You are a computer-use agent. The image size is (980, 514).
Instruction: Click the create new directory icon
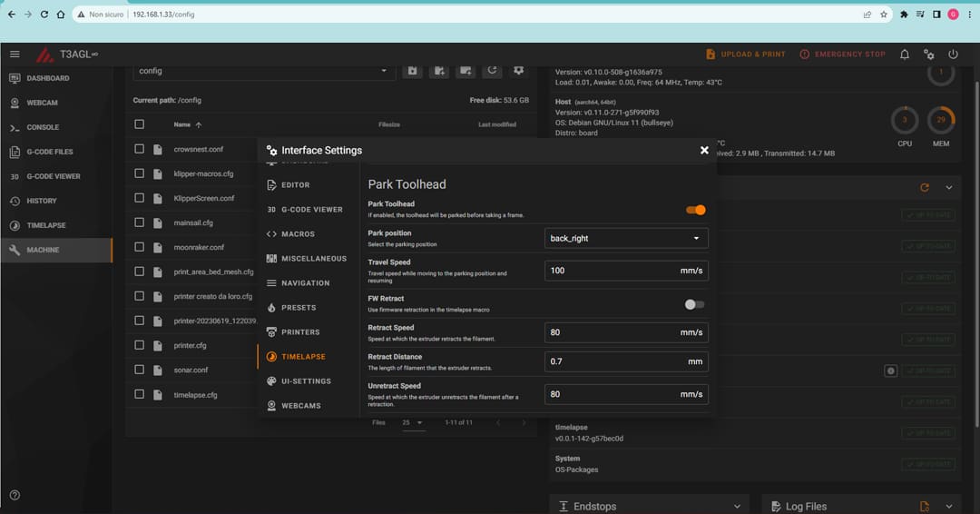(465, 71)
